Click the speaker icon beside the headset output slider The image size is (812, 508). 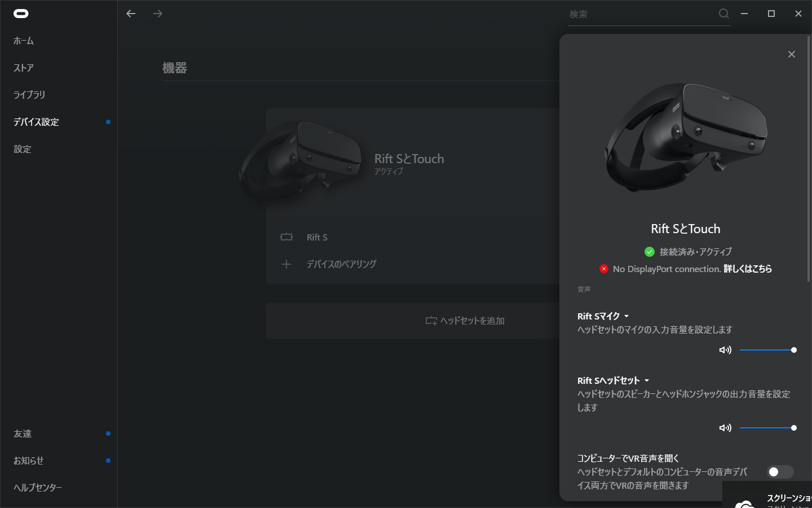726,428
